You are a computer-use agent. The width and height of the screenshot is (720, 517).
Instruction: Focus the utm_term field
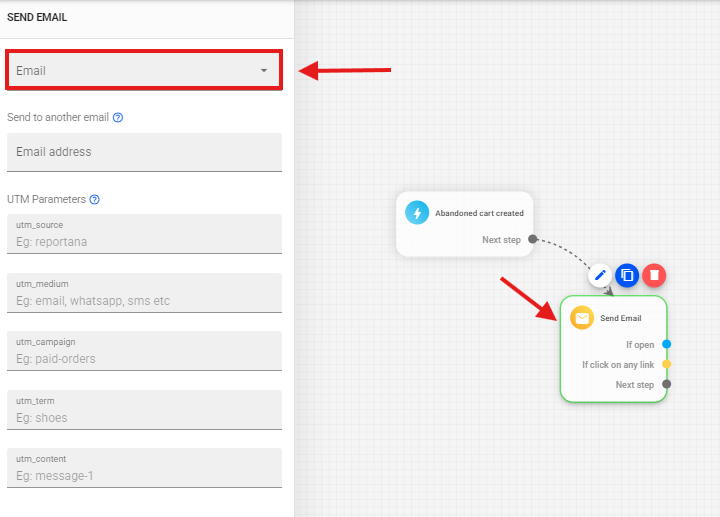(x=144, y=417)
